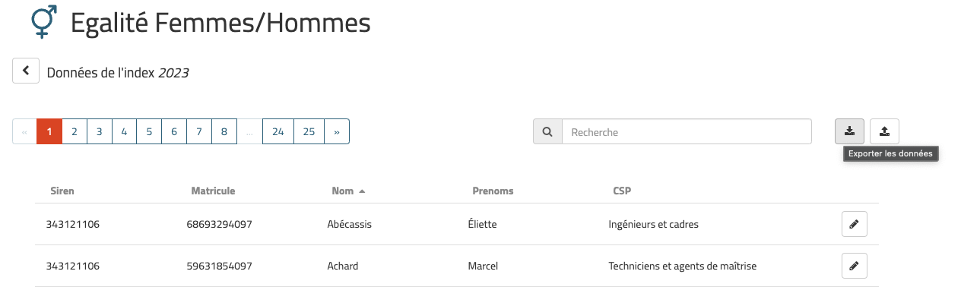
Task: Edit the Abécassis Éliette row with pencil icon
Action: tap(854, 224)
